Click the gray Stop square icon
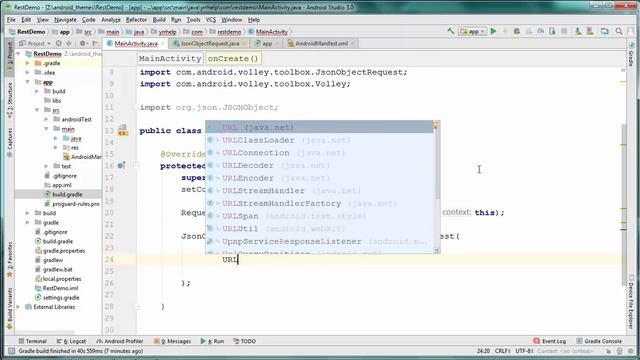 [x=564, y=31]
